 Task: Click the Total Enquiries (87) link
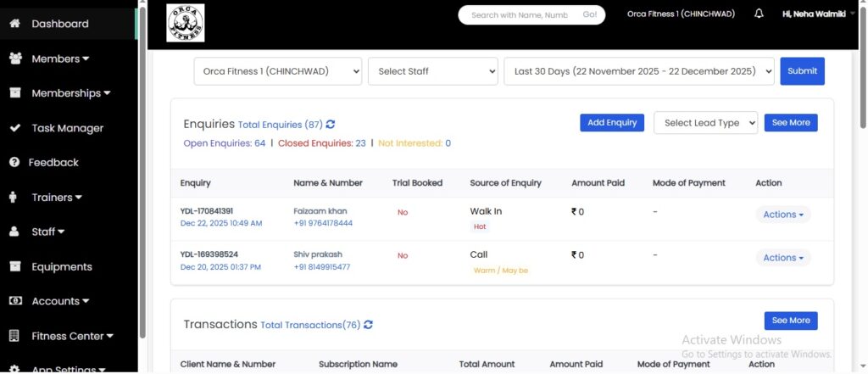coord(280,125)
